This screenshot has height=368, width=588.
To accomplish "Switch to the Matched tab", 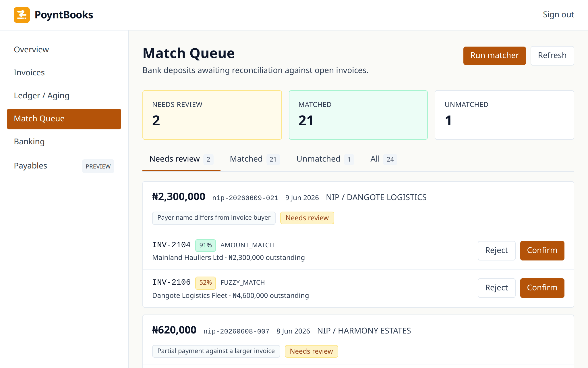I will coord(255,159).
